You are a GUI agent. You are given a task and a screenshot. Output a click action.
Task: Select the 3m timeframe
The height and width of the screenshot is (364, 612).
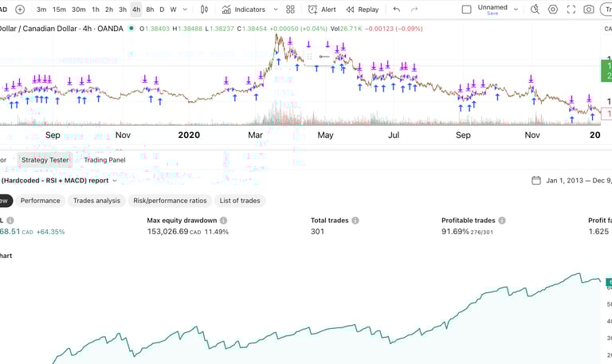41,10
